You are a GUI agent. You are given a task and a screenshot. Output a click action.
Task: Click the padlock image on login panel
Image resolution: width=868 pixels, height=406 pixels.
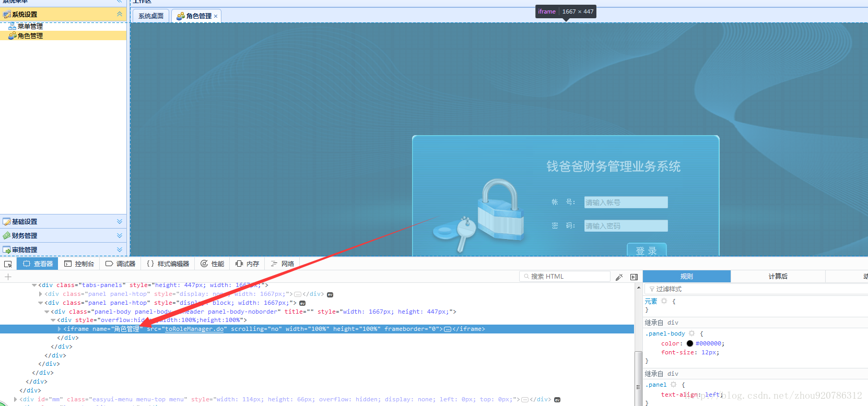point(500,209)
